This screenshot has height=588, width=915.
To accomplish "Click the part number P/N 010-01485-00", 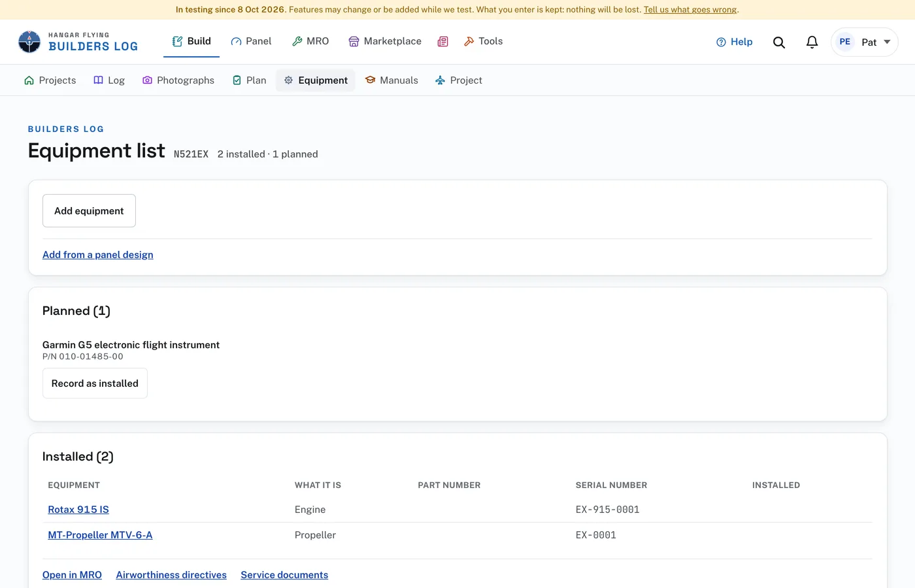I will pos(83,357).
